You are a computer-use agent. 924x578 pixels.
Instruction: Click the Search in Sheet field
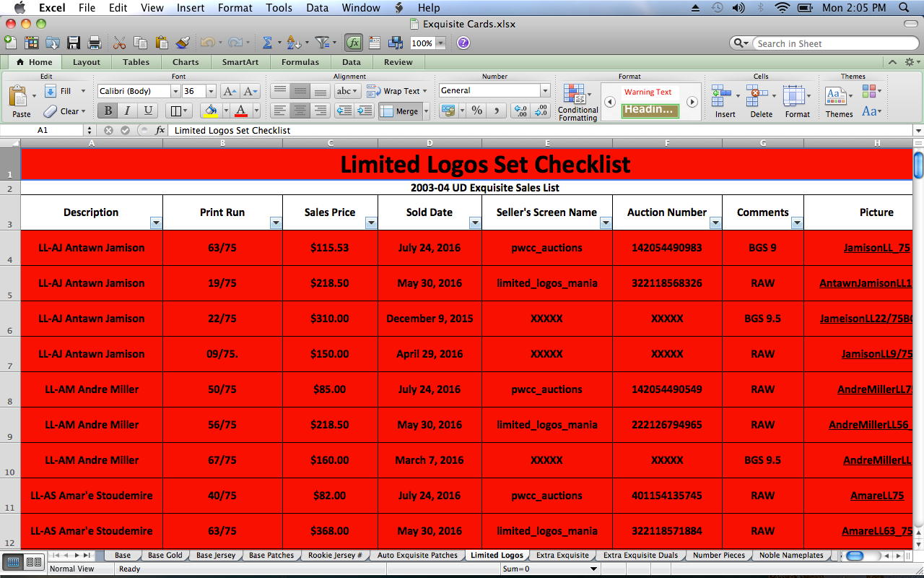click(834, 43)
